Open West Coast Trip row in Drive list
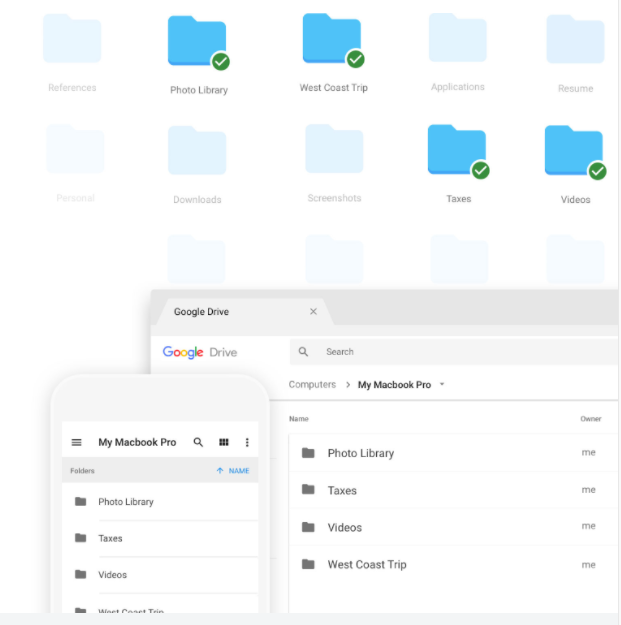 click(x=367, y=565)
